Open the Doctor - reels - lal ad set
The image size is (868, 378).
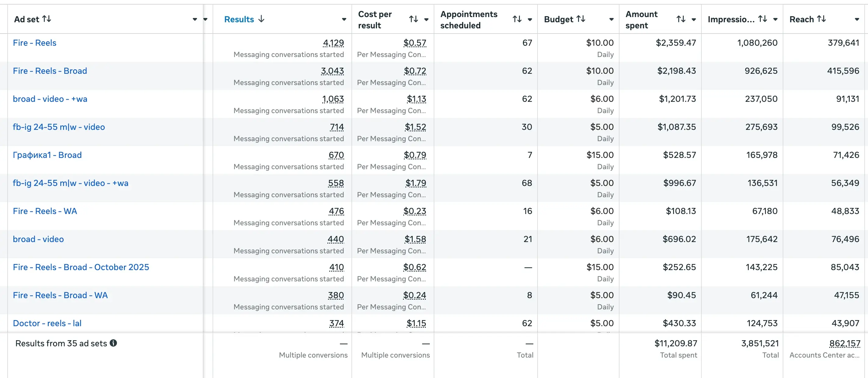point(47,323)
